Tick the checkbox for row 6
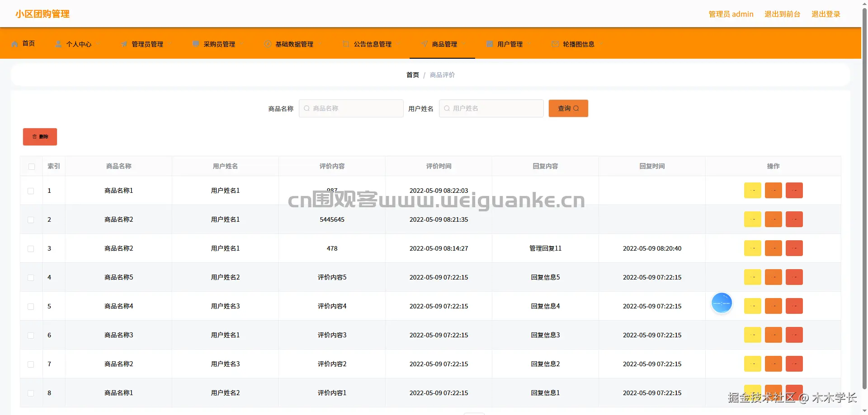The height and width of the screenshot is (415, 868). (31, 336)
